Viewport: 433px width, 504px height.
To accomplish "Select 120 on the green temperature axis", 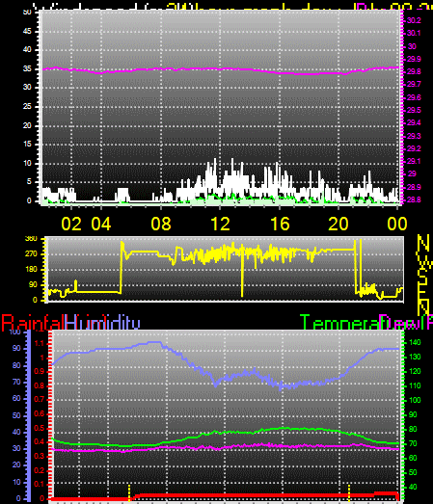I will point(415,372).
